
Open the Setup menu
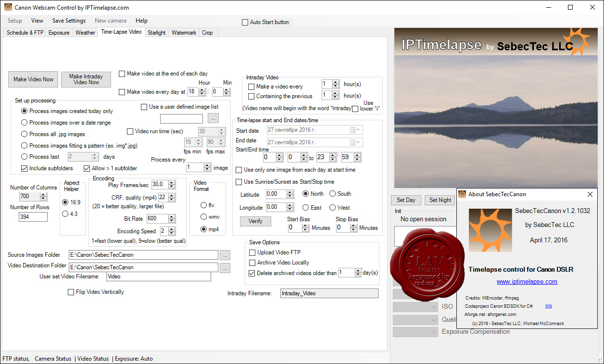coord(15,21)
